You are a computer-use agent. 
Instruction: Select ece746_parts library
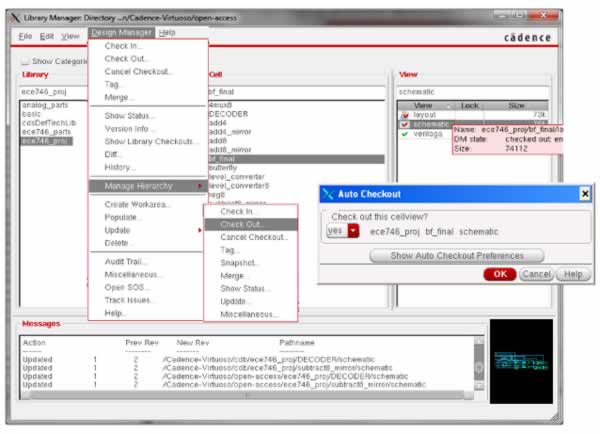(x=46, y=132)
